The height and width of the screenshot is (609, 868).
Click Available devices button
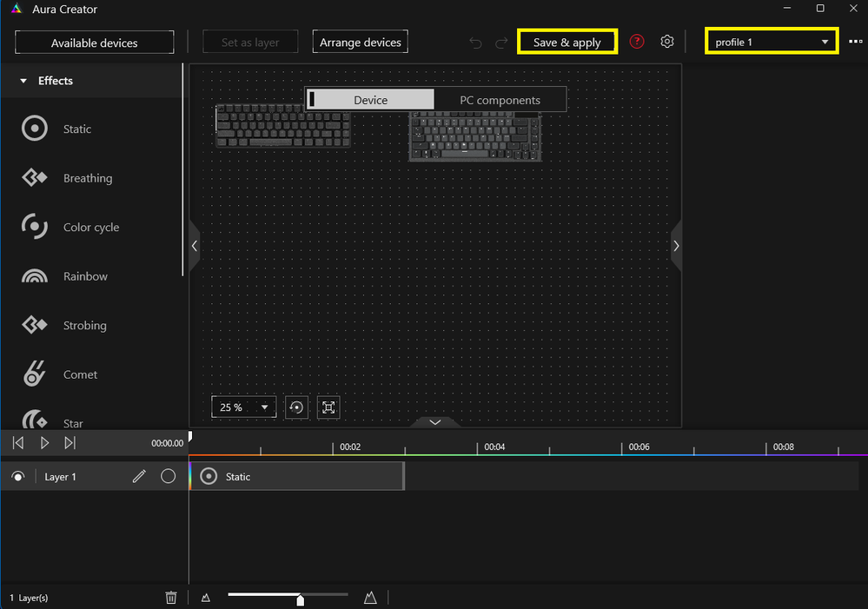[x=94, y=43]
